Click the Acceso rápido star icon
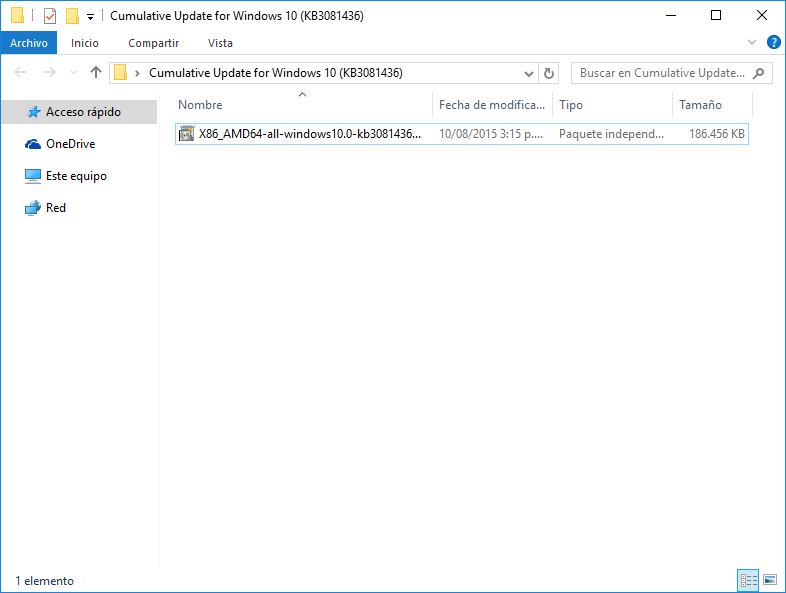786x593 pixels. (33, 112)
